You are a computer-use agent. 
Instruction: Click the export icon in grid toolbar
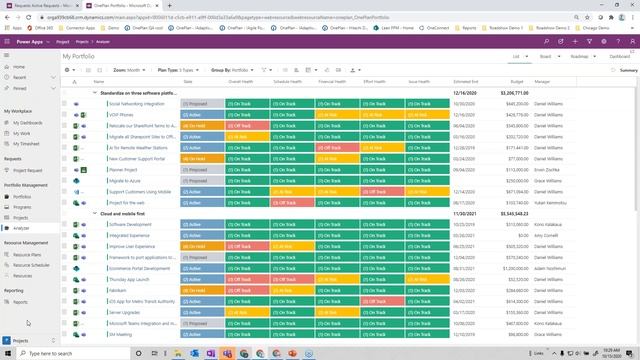pyautogui.click(x=353, y=70)
